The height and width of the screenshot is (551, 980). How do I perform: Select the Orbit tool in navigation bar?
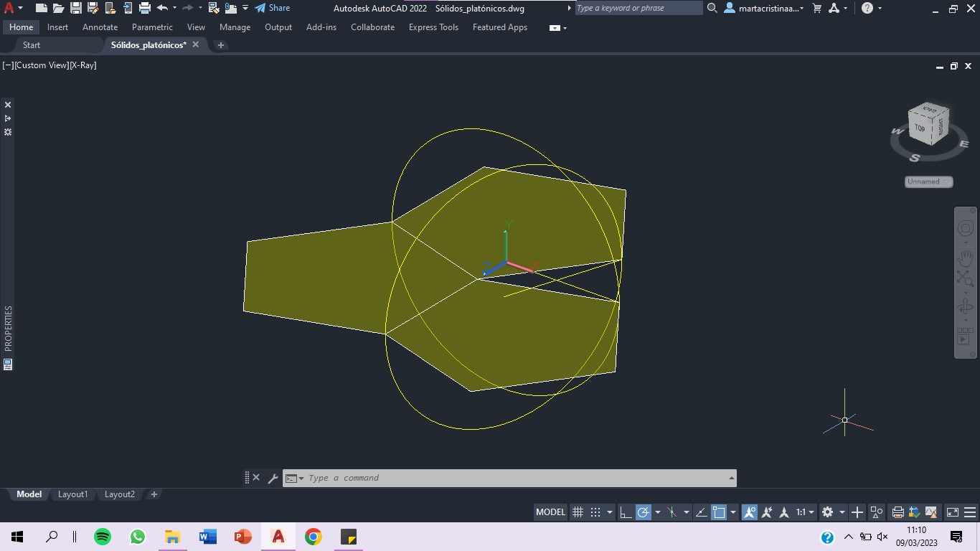[x=966, y=308]
